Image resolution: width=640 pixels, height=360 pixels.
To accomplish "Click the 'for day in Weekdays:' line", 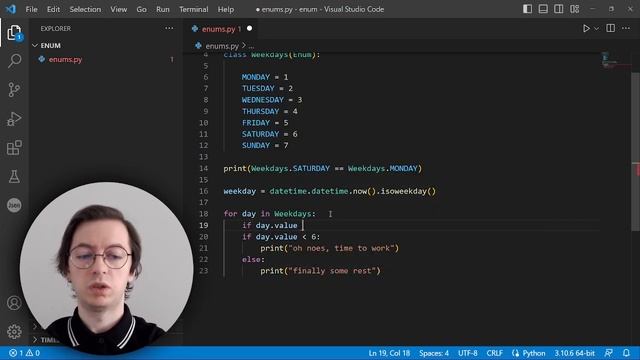I will pyautogui.click(x=269, y=214).
